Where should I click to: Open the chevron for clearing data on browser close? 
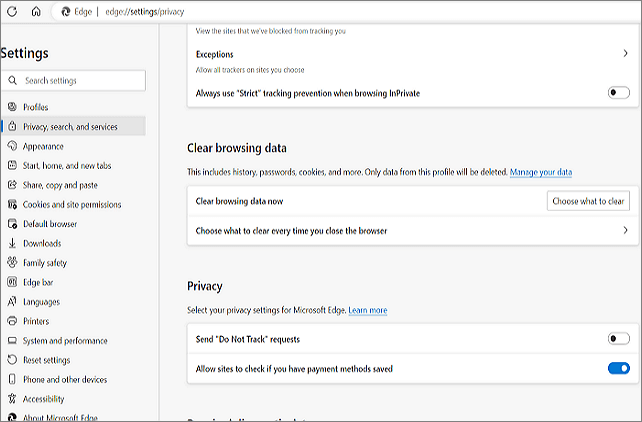coord(625,230)
